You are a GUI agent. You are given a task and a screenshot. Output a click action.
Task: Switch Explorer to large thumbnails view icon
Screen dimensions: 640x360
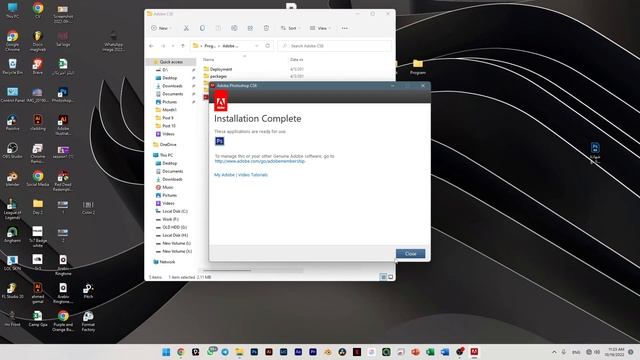(391, 277)
